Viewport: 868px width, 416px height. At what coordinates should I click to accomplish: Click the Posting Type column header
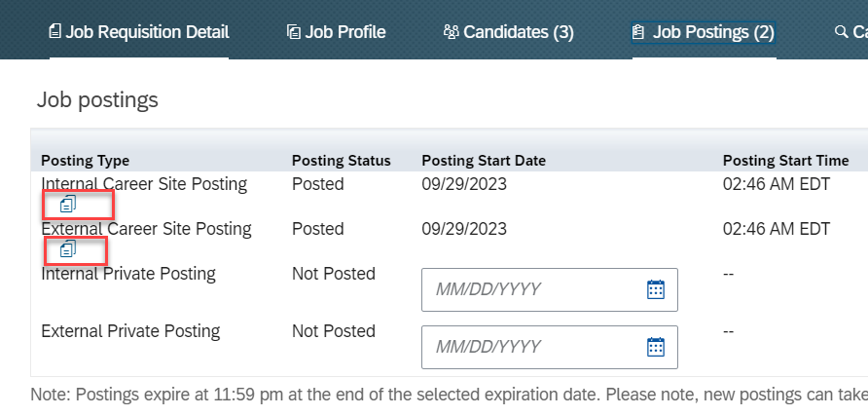coord(86,161)
